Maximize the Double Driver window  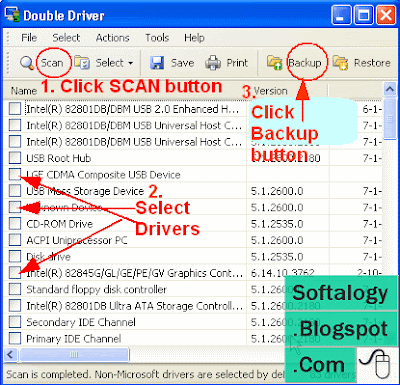tap(363, 15)
